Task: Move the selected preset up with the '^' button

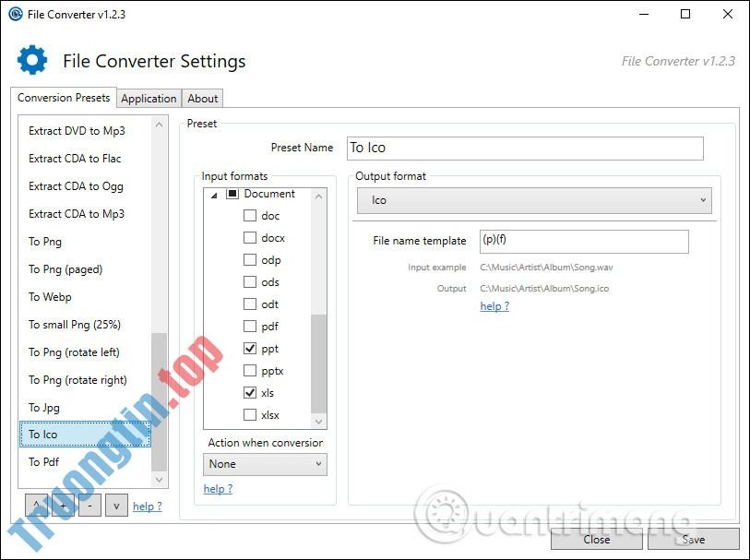Action: click(35, 506)
